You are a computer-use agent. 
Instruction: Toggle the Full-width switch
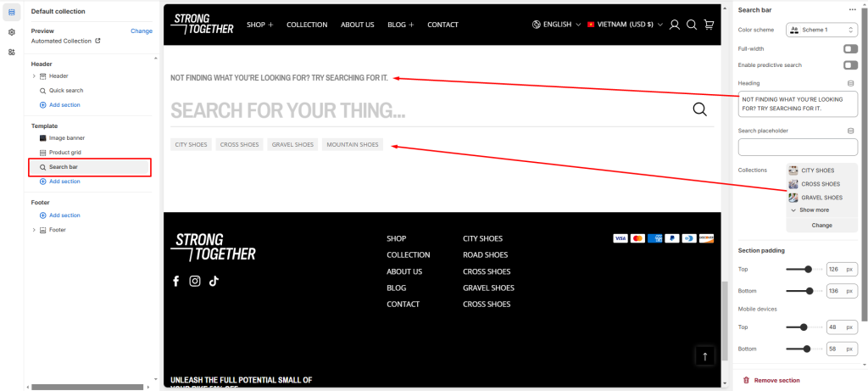tap(850, 48)
